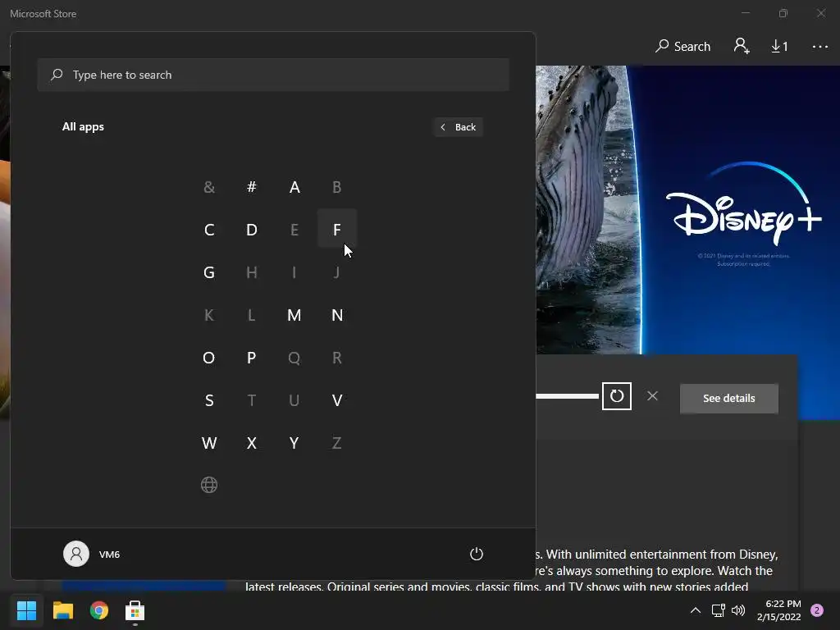View Store downloads queue
The image size is (840, 630).
click(x=779, y=47)
